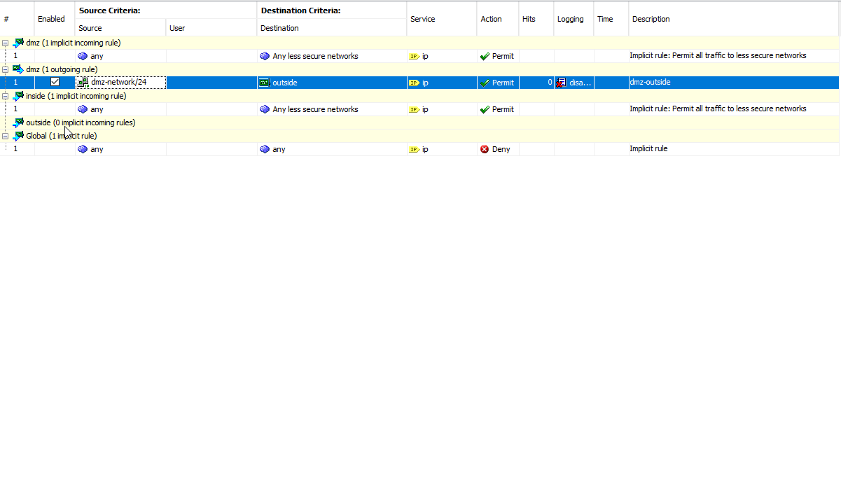This screenshot has width=841, height=504.
Task: Click the outside interface icon in the destination cell
Action: [x=264, y=82]
